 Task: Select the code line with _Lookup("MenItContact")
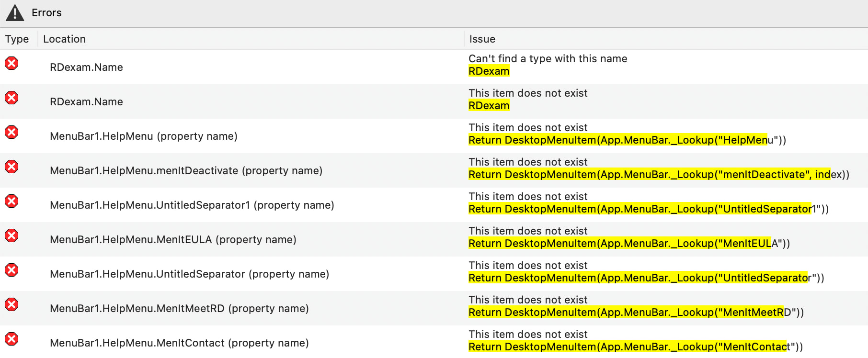click(x=636, y=347)
